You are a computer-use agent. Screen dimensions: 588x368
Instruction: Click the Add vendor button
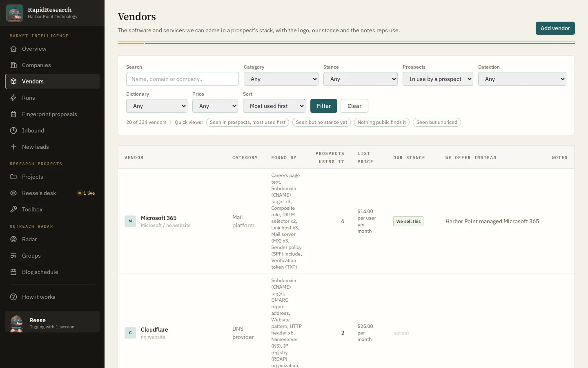555,28
